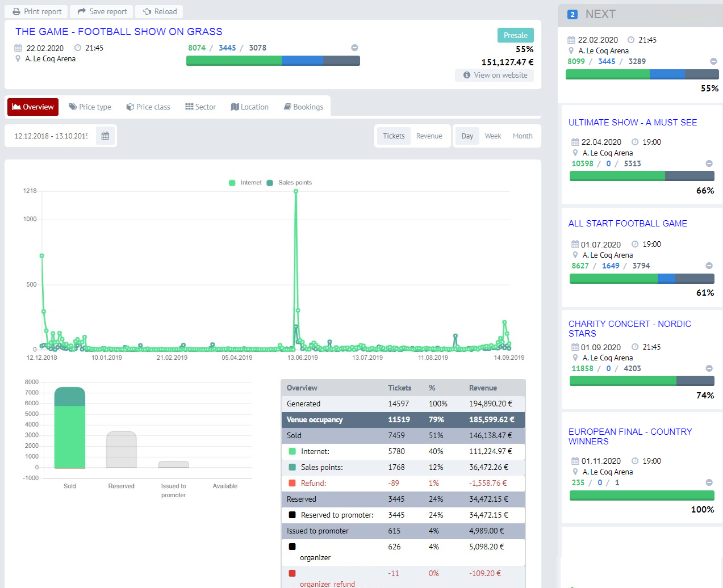Viewport: 723px width, 588px height.
Task: Click the Save report icon
Action: (81, 11)
